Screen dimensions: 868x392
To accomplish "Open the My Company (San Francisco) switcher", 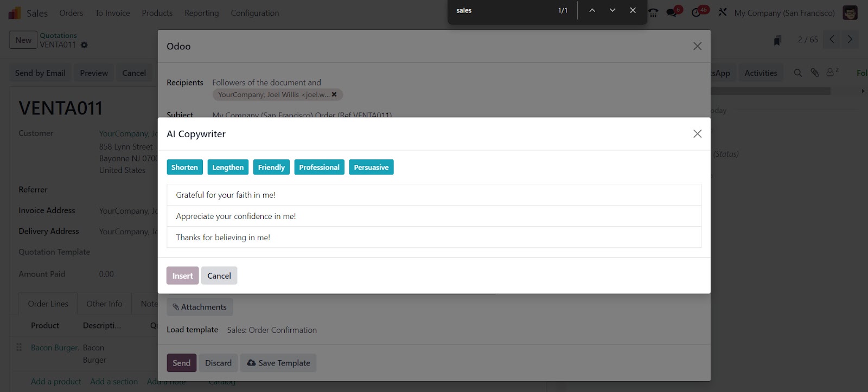I will (784, 13).
